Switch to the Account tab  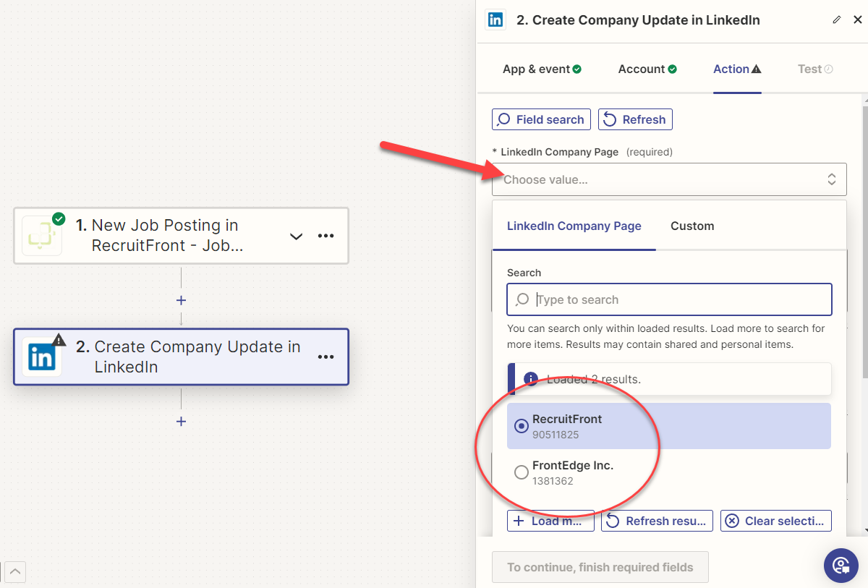(x=647, y=69)
